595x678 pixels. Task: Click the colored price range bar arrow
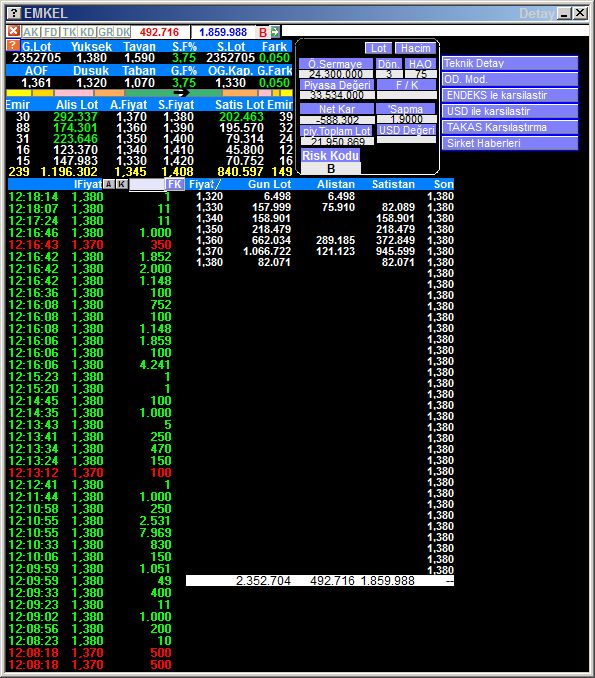click(181, 93)
